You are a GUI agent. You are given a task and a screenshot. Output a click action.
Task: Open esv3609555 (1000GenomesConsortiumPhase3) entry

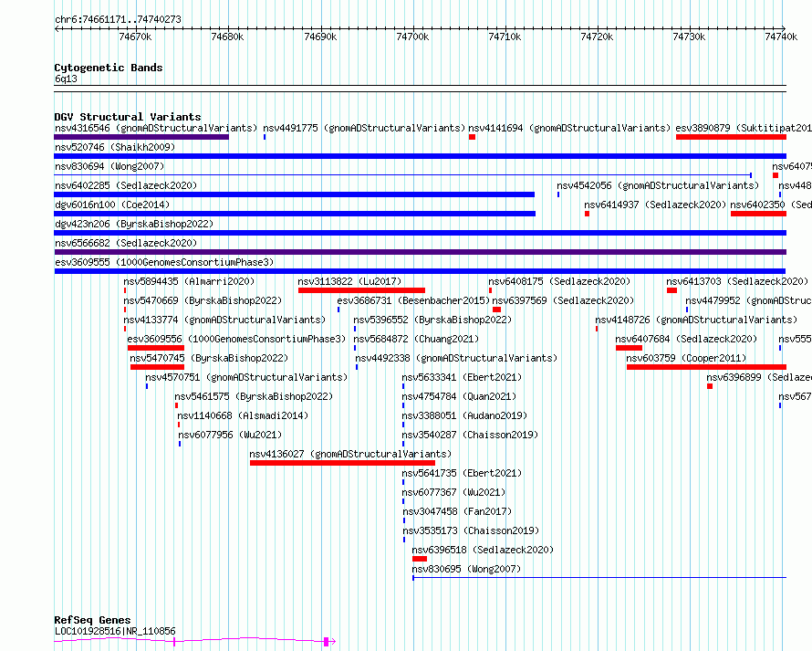164,262
